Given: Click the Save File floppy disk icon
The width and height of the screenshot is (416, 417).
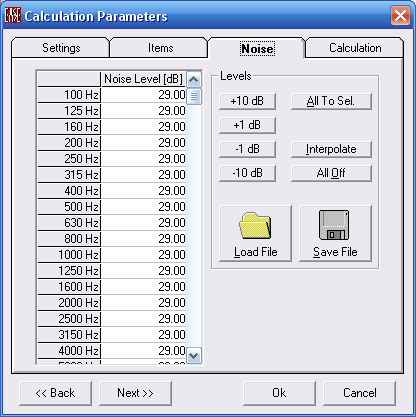Looking at the screenshot, I should pyautogui.click(x=334, y=225).
